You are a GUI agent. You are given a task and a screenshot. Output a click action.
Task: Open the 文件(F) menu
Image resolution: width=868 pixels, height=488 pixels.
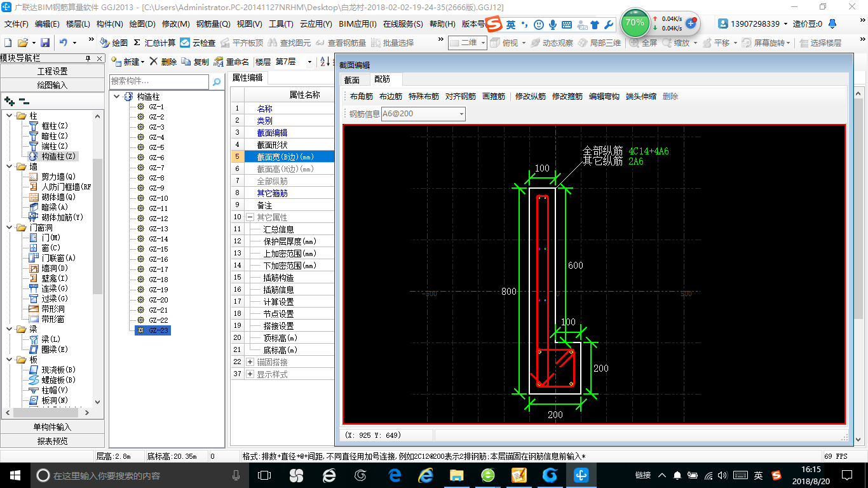[16, 24]
